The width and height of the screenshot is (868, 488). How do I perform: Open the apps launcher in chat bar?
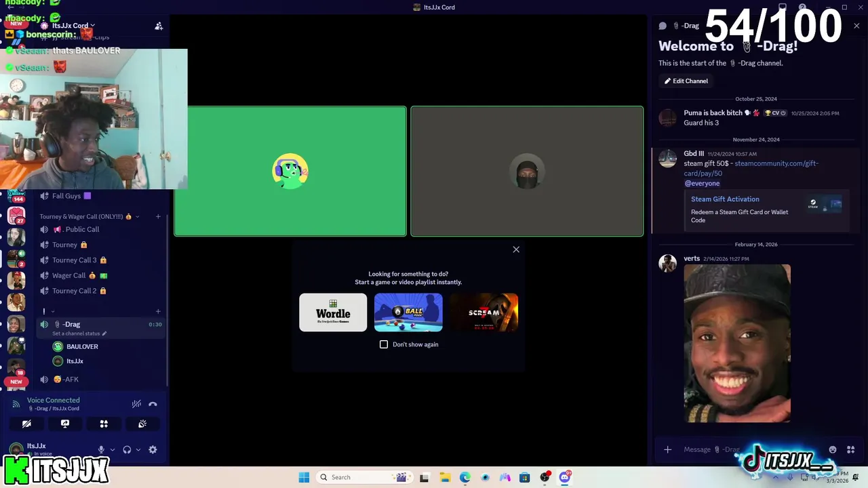tap(850, 449)
